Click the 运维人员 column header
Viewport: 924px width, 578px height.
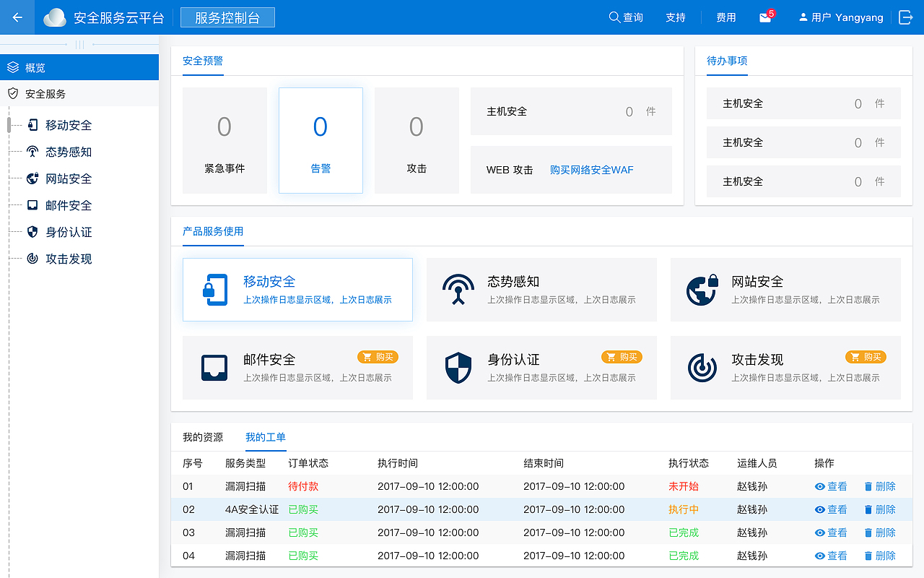pos(757,463)
